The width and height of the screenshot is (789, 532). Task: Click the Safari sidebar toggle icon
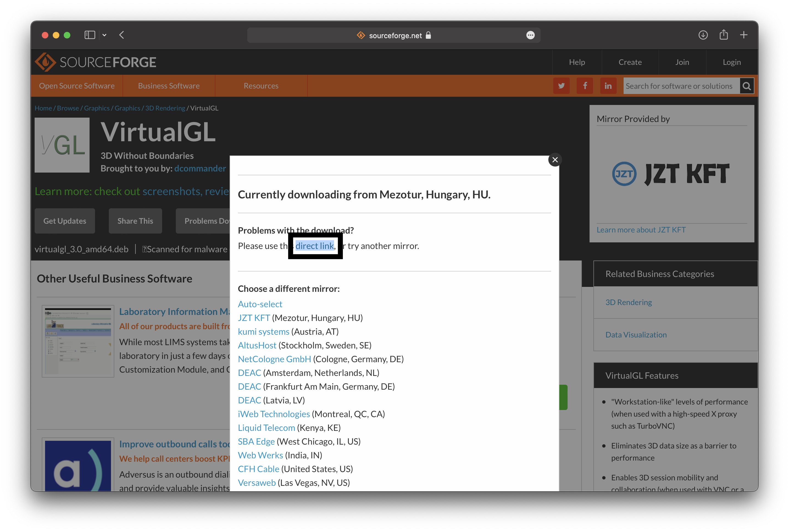[90, 35]
